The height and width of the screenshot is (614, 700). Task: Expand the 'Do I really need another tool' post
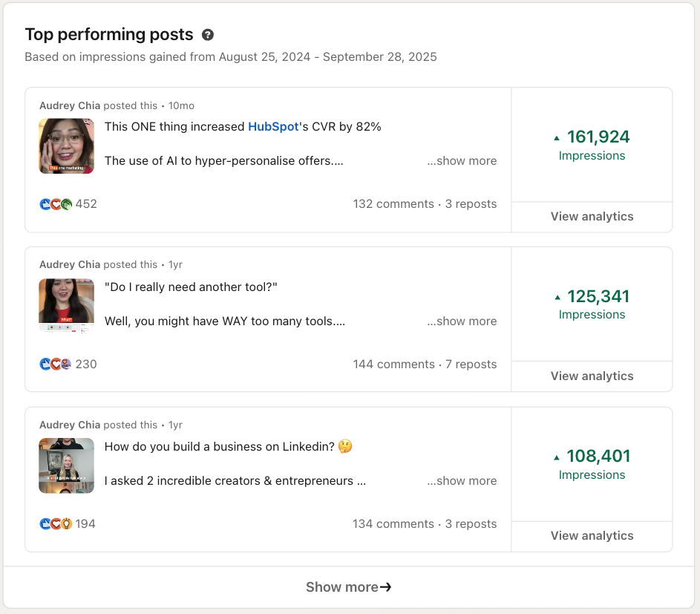(x=462, y=321)
